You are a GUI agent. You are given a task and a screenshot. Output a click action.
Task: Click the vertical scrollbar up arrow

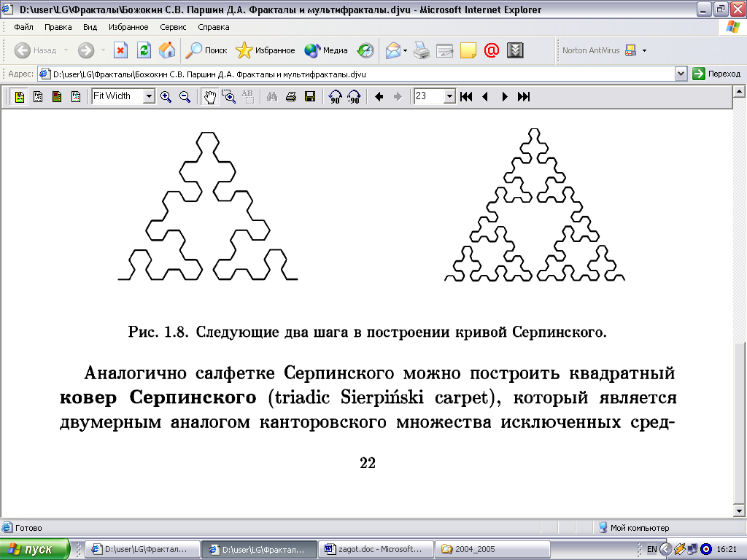pyautogui.click(x=740, y=91)
